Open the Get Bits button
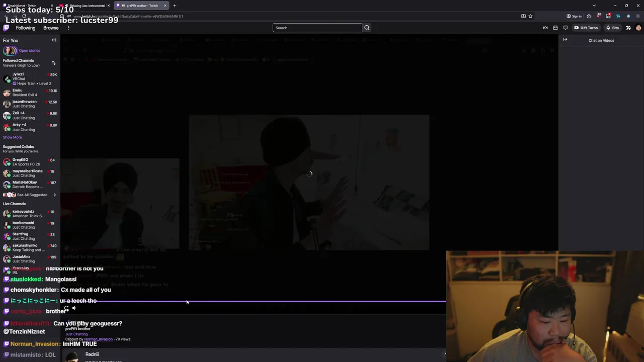The width and height of the screenshot is (644, 362). tap(612, 28)
